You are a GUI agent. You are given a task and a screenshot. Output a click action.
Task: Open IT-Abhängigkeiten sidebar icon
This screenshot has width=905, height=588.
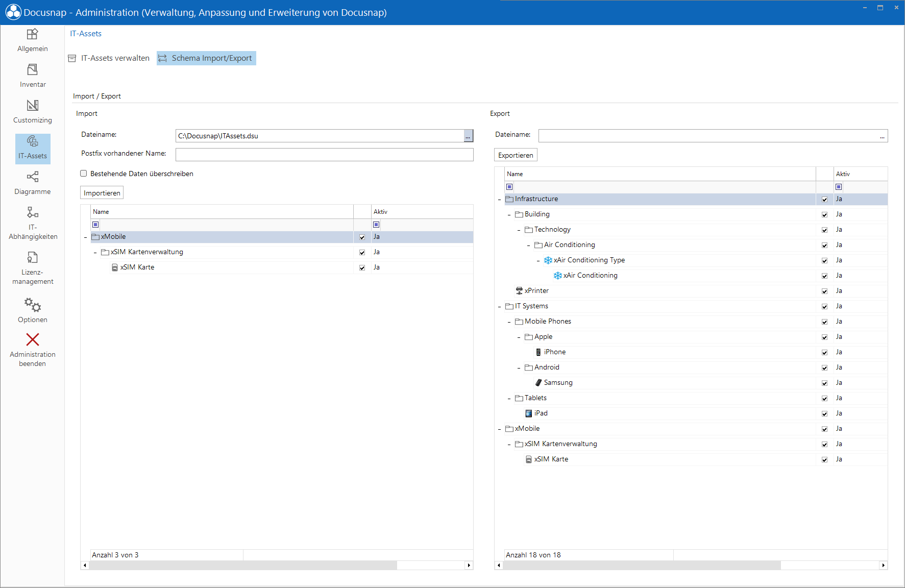(x=33, y=212)
